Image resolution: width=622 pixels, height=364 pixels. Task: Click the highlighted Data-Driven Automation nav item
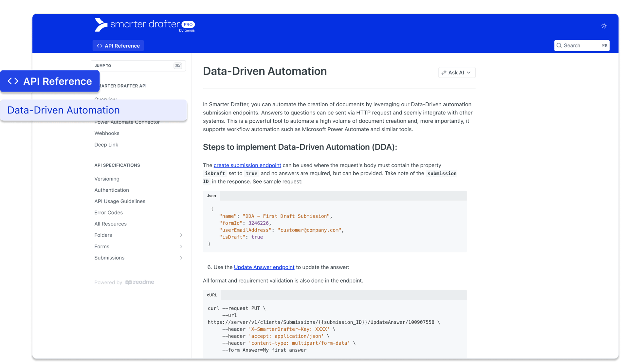pos(63,110)
